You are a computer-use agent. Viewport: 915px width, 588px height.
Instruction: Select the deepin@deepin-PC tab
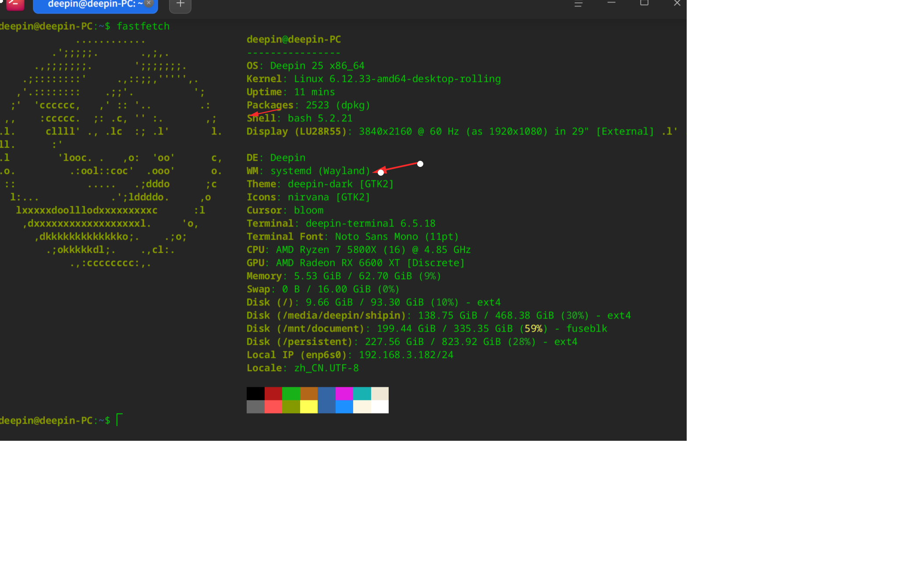[x=95, y=5]
